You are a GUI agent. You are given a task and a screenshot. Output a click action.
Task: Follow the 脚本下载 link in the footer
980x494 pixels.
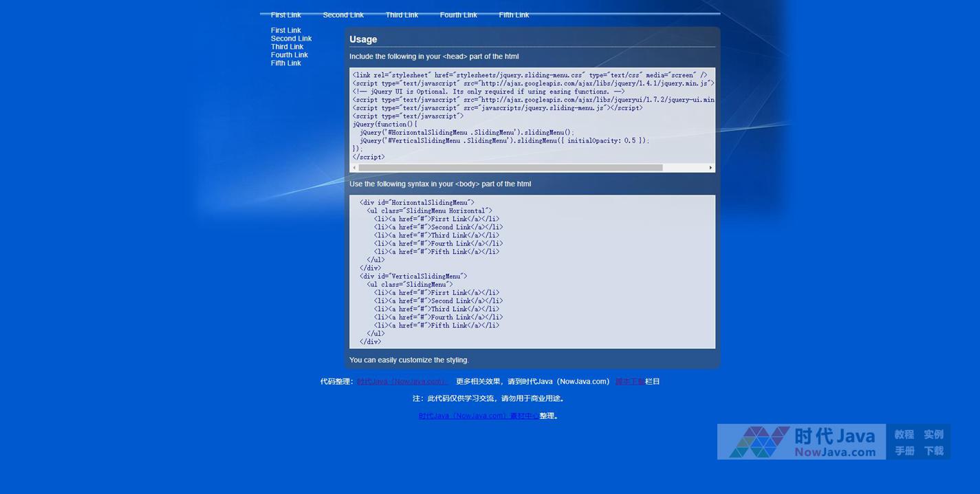tap(630, 382)
